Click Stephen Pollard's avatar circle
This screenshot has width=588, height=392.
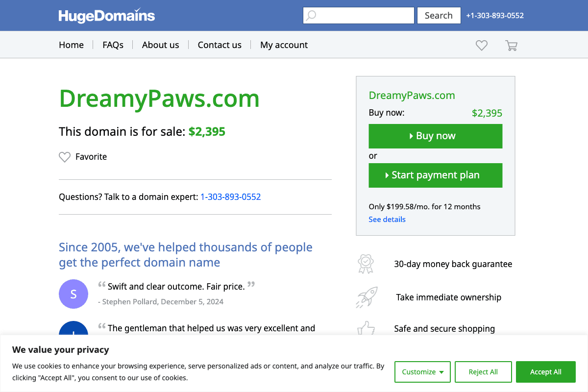tap(73, 294)
